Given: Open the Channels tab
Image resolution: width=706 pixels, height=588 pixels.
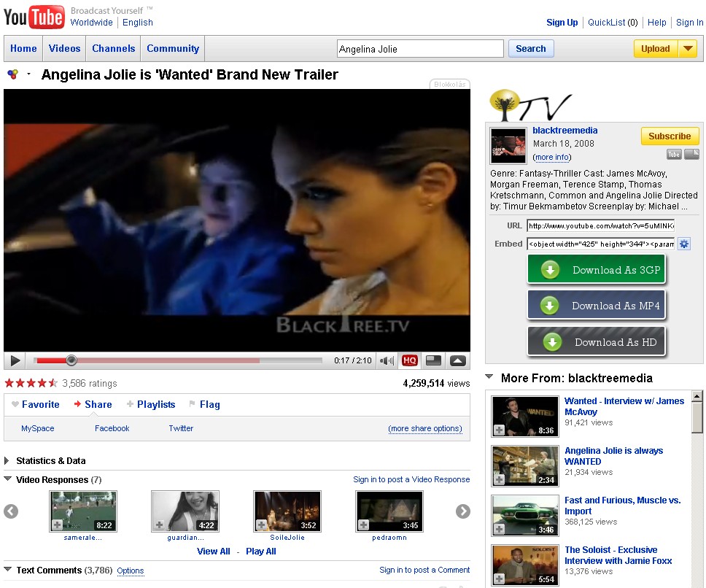Looking at the screenshot, I should coord(113,49).
